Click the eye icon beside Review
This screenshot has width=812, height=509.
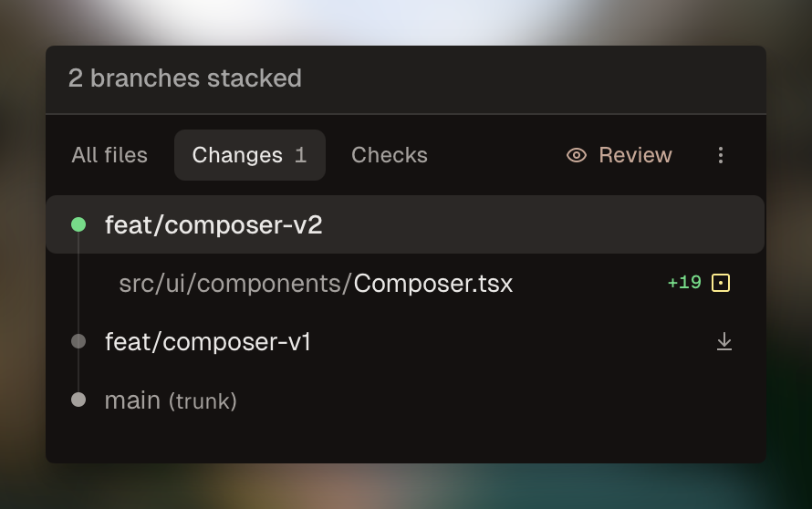pyautogui.click(x=577, y=155)
